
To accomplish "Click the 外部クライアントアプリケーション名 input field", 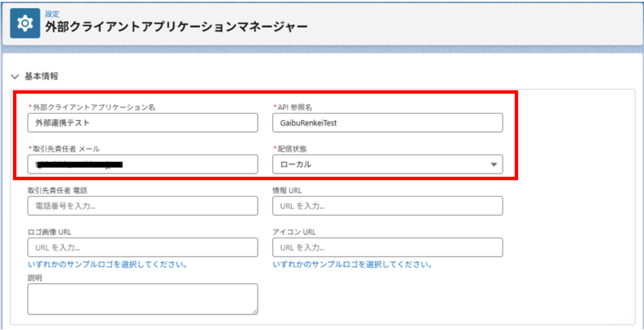I will 143,122.
